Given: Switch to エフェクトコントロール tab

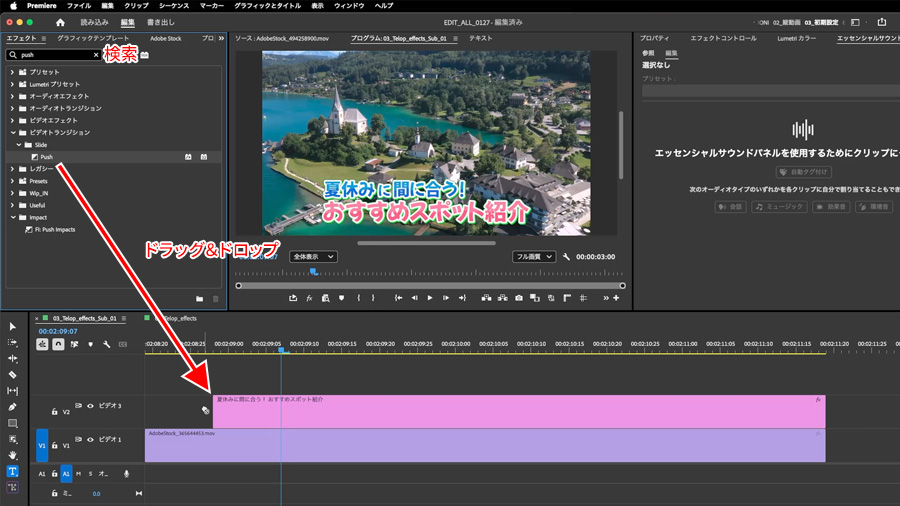Looking at the screenshot, I should 723,38.
